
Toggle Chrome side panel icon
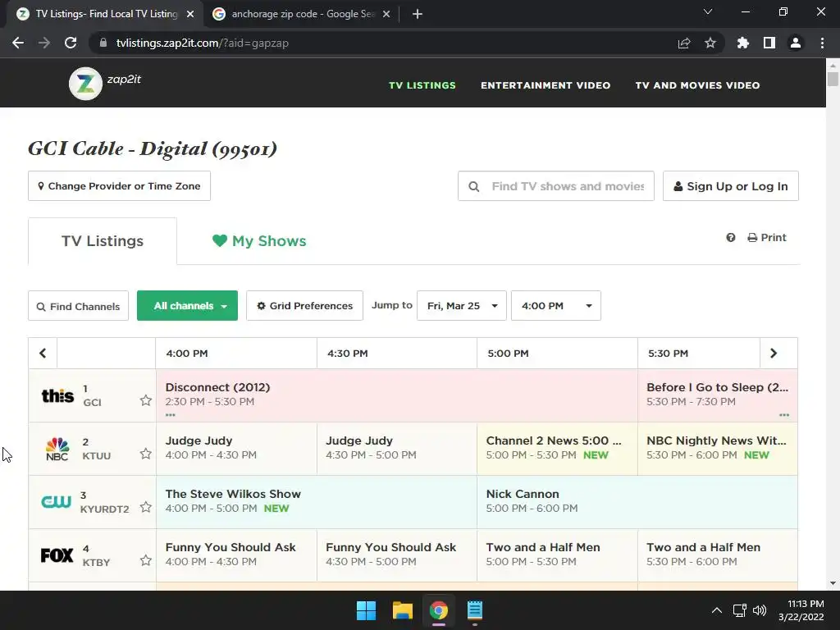click(769, 43)
